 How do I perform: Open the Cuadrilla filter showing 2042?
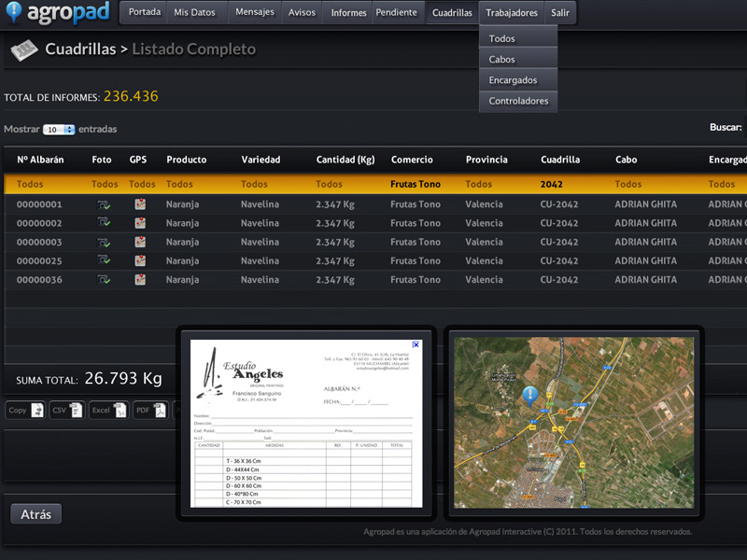(x=551, y=185)
